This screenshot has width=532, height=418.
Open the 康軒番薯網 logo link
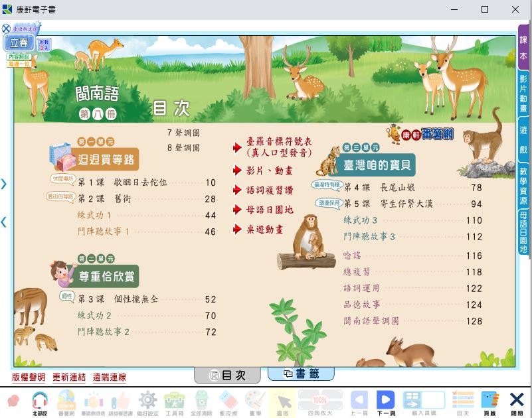tap(420, 134)
